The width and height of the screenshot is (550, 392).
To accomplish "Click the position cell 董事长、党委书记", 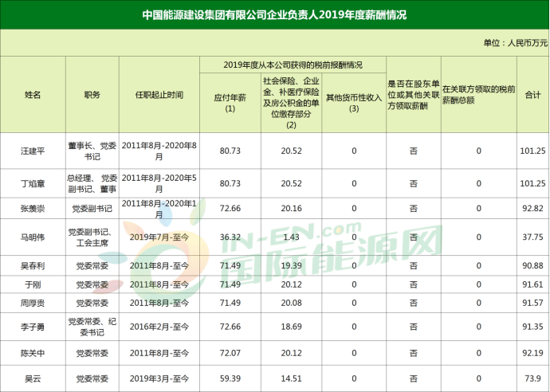I will pos(92,151).
